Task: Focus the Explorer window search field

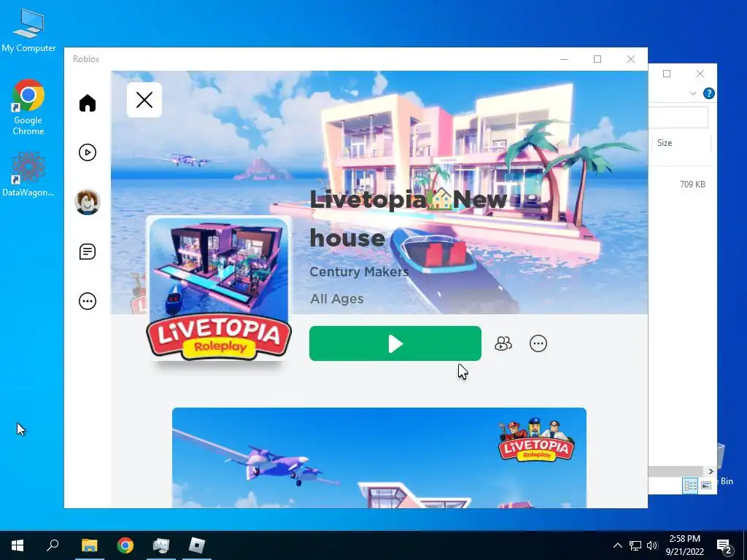Action: pos(678,117)
